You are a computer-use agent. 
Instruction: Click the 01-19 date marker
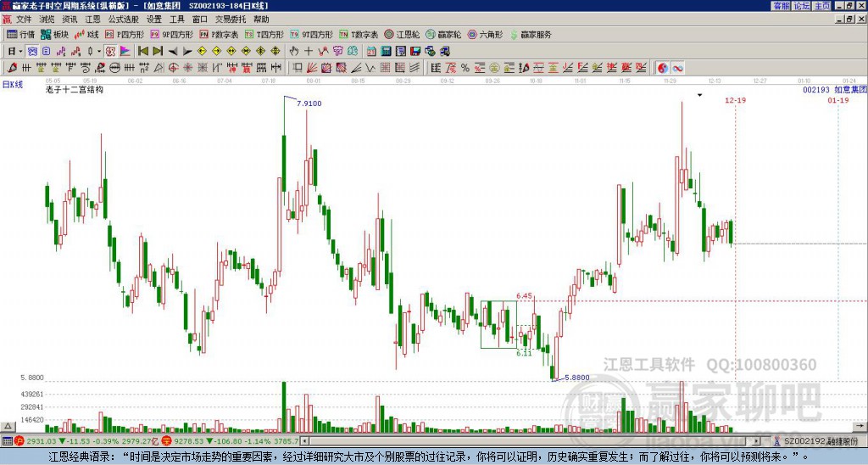(x=838, y=100)
